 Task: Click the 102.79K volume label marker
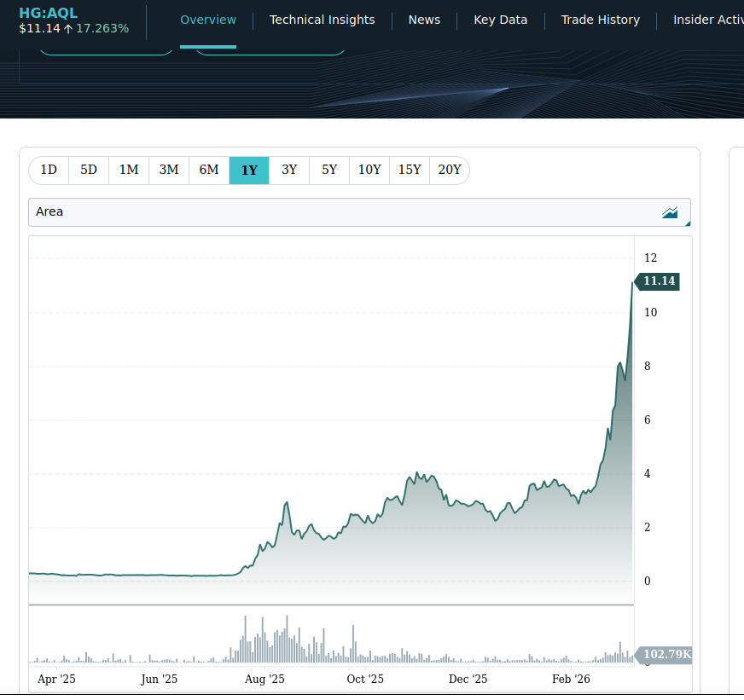(666, 655)
